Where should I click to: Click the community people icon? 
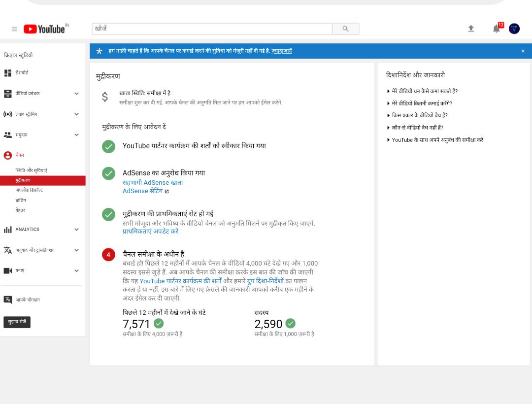[x=7, y=135]
